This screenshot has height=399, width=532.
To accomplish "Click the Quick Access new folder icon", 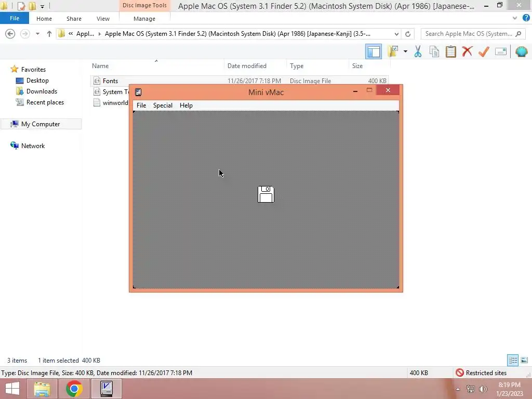I will (32, 6).
